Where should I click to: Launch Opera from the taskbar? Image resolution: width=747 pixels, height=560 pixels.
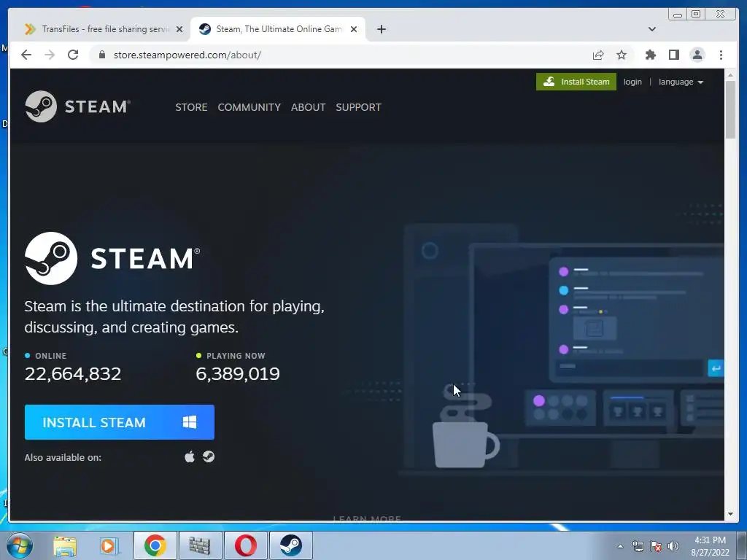pyautogui.click(x=245, y=545)
